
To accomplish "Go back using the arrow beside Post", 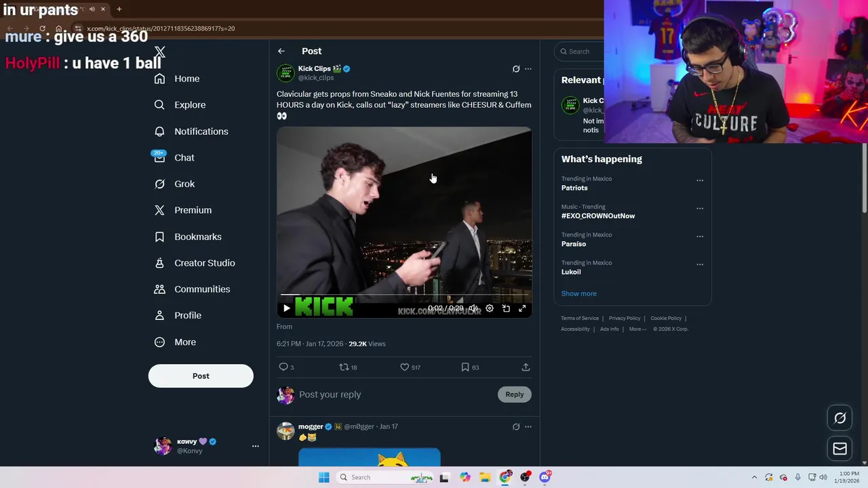I will point(281,51).
